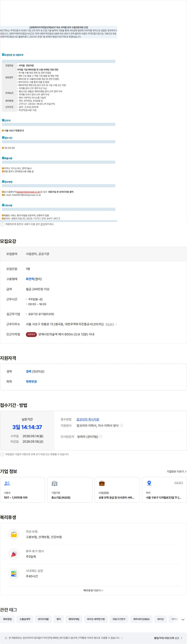The width and height of the screenshot is (187, 644).
Task: Click the 신분당선 subway line badge
Action: pyautogui.click(x=31, y=334)
